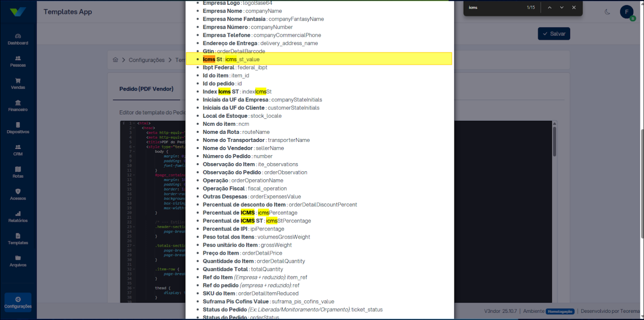Go to Pessoas in the sidebar
Viewport: 644px width, 320px height.
click(18, 59)
